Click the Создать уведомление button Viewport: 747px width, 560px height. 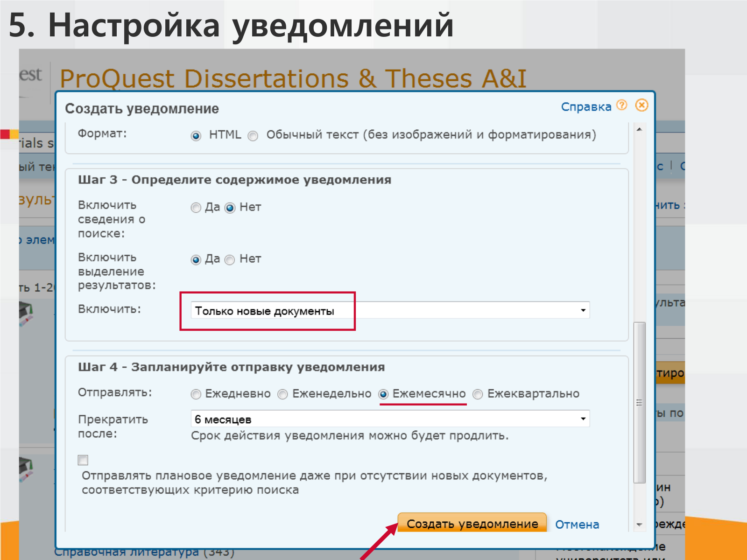coord(472,524)
